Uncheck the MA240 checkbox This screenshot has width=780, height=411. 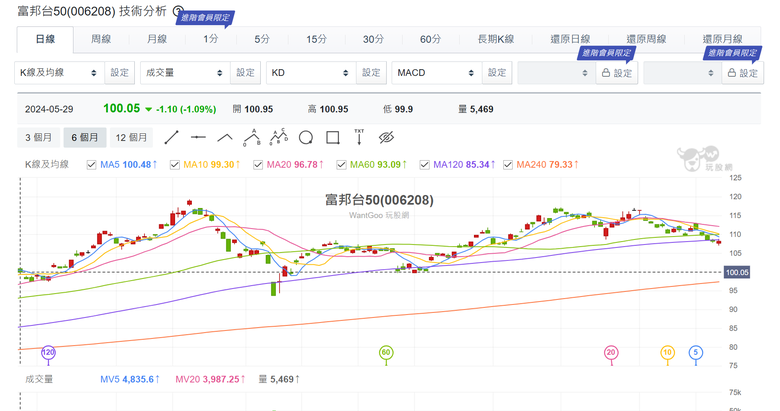coord(507,165)
